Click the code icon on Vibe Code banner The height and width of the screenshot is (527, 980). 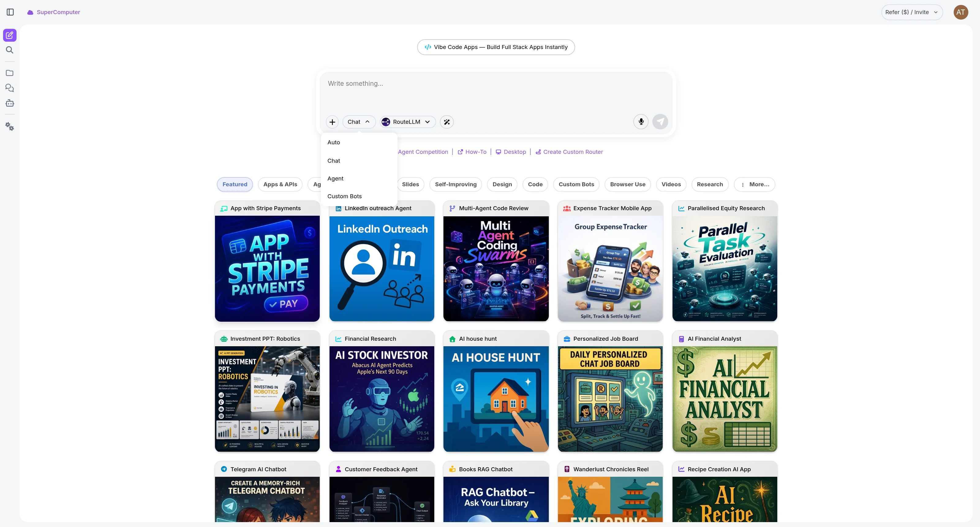pos(428,47)
